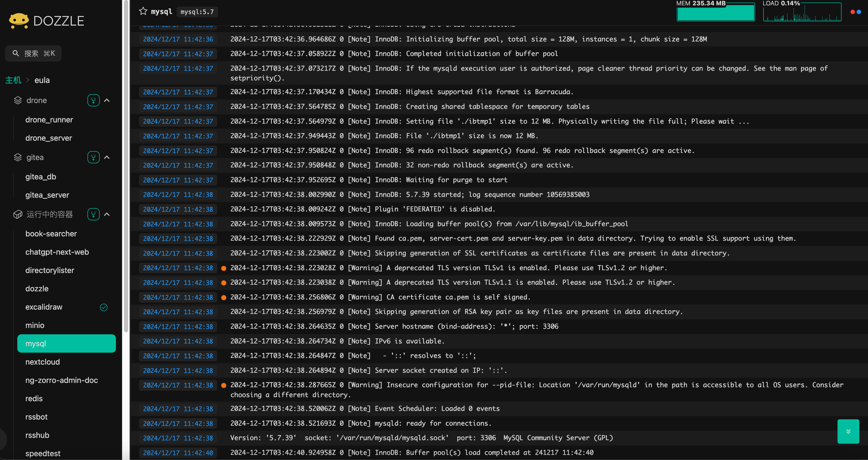Merge drone stack logs with the fork icon

tap(93, 100)
